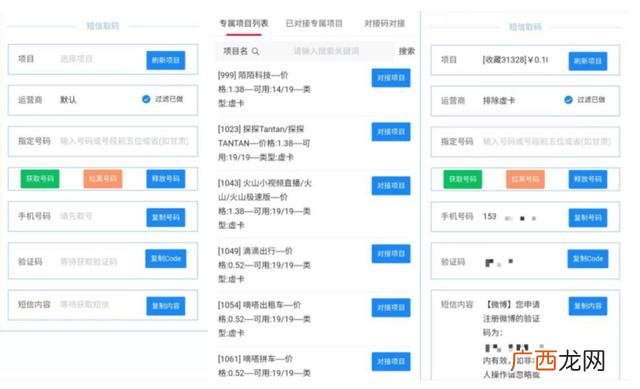
Task: Click the magnifier icon beside 项目名
Action: [x=256, y=51]
